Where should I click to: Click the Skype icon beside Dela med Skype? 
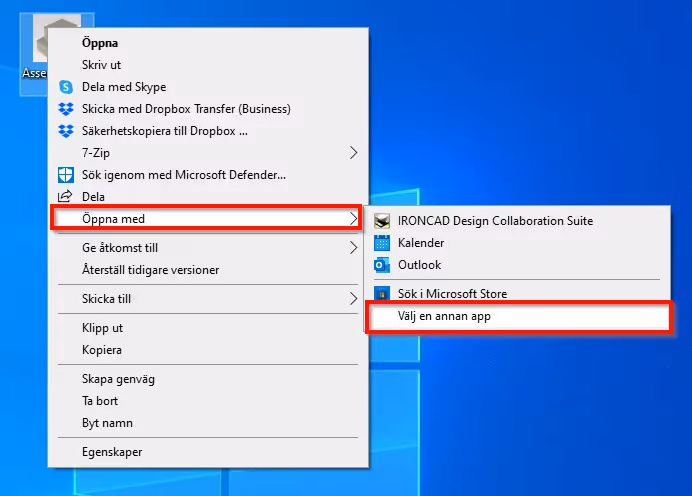click(66, 87)
